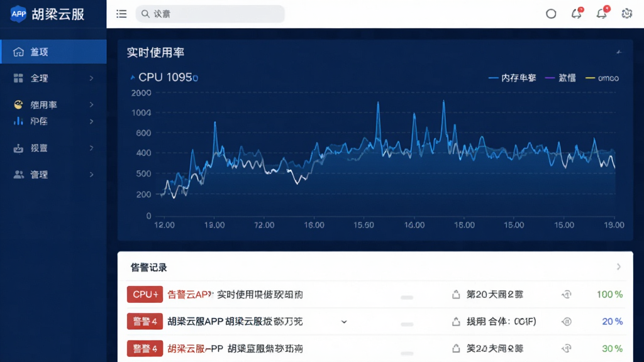This screenshot has height=362, width=644.
Task: Expand the chevron next to bar chart item
Action: pos(92,121)
